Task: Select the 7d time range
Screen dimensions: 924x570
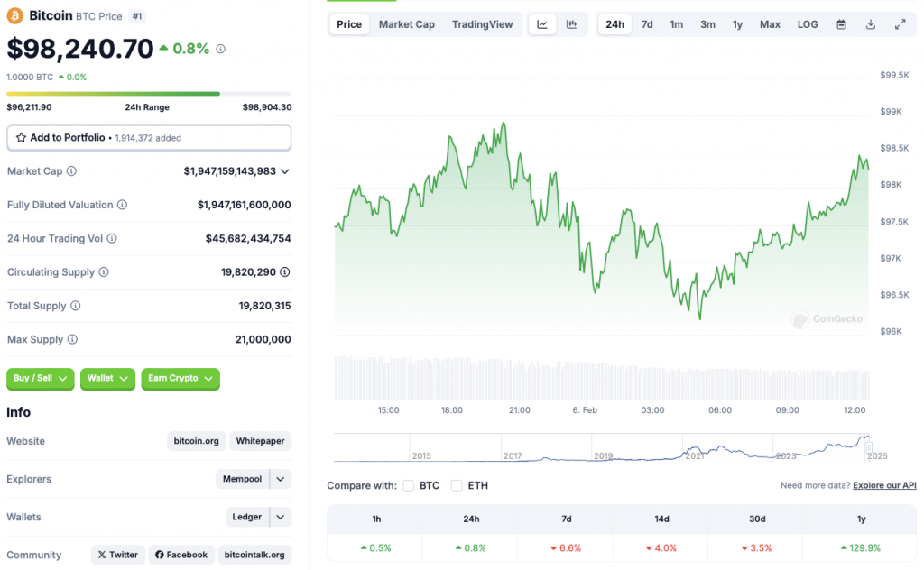Action: coord(647,24)
